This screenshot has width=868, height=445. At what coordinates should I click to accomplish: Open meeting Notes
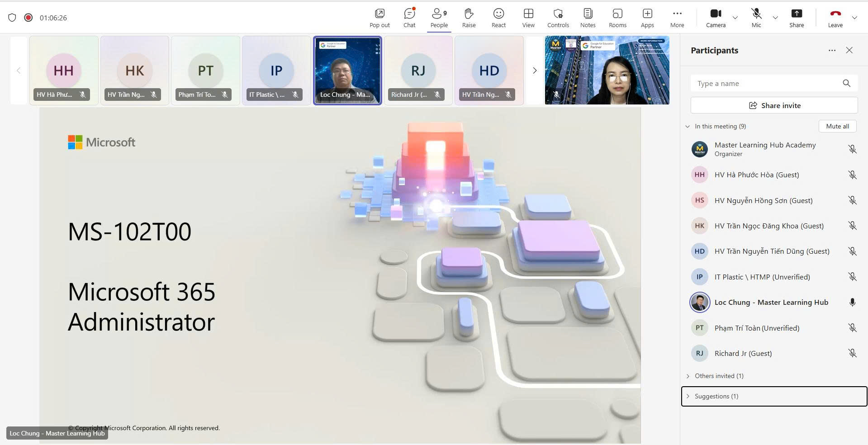pyautogui.click(x=588, y=18)
